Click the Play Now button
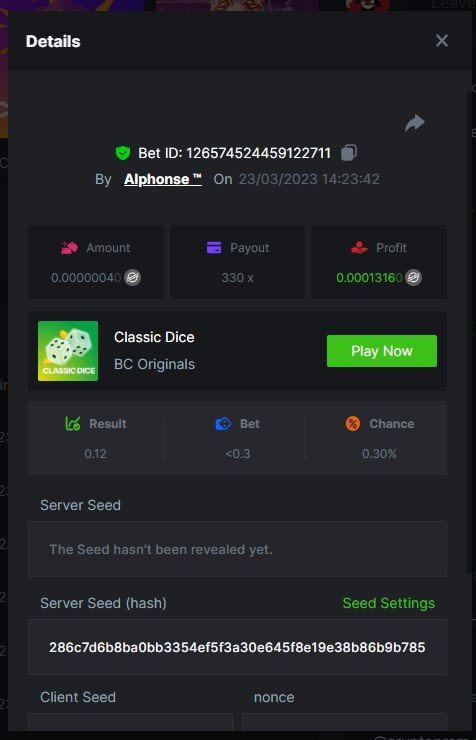 pos(382,351)
